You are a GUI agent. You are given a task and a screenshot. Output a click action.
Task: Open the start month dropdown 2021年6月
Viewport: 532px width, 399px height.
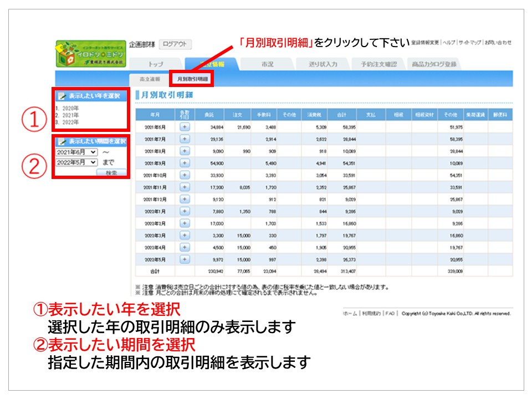(76, 151)
